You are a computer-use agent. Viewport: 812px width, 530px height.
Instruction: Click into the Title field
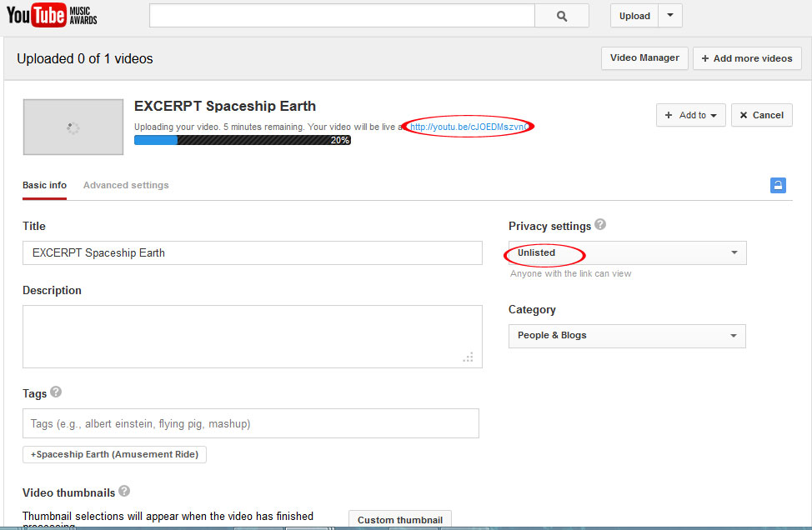coord(253,252)
